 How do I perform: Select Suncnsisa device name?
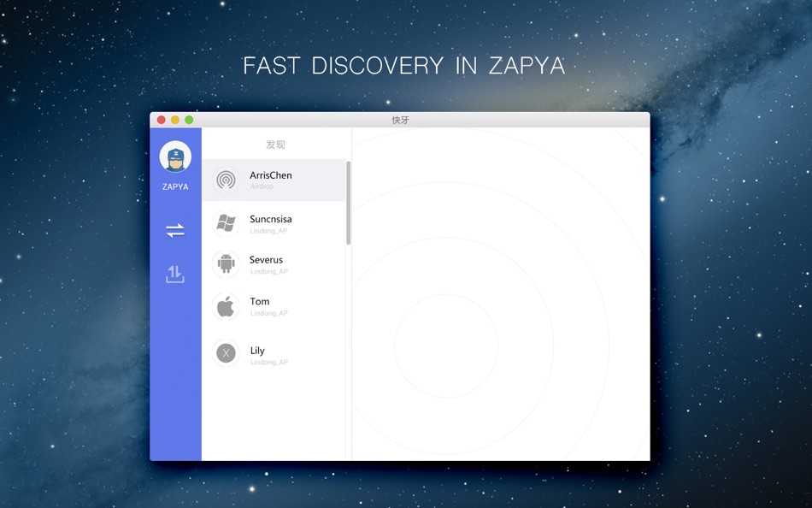(270, 219)
